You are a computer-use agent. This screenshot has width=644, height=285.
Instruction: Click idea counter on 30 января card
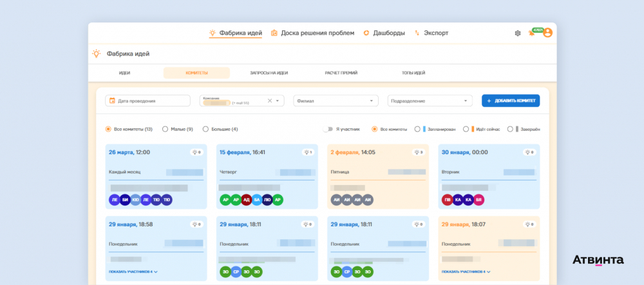[x=529, y=152]
